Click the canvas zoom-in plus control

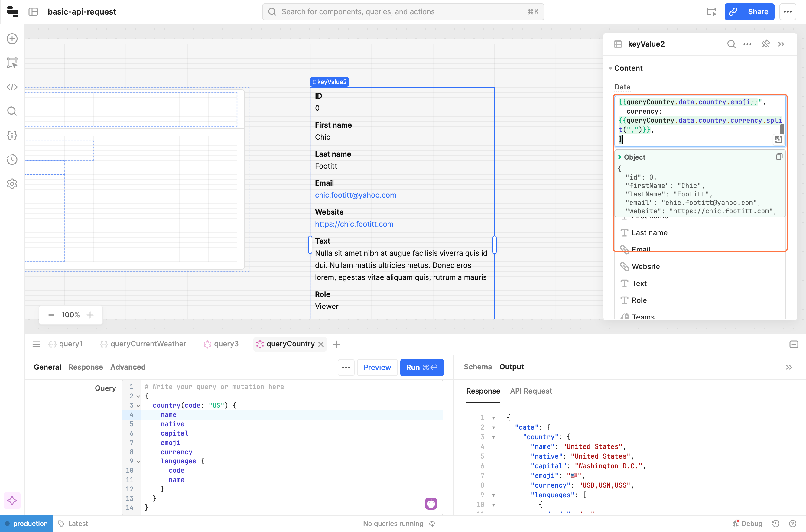point(90,315)
